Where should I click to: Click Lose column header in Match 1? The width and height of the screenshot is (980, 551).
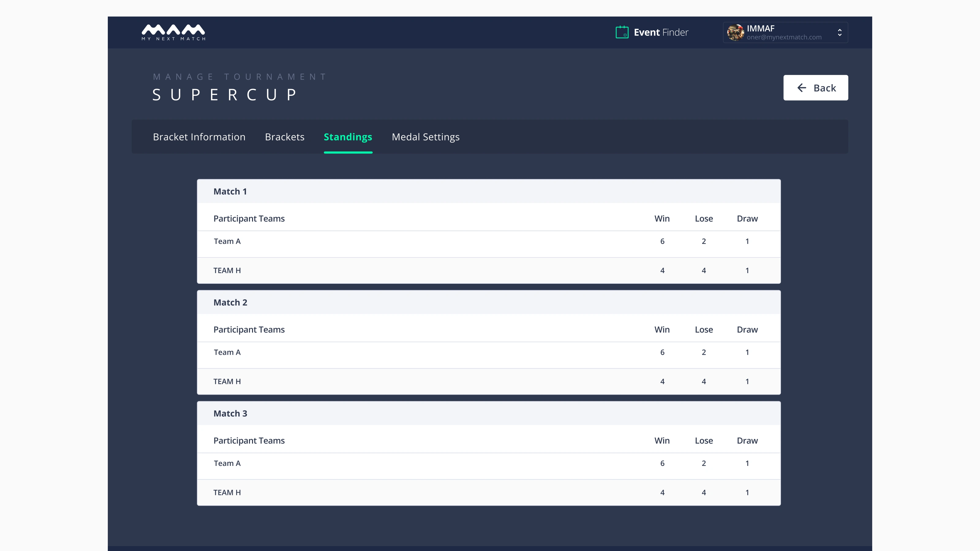click(704, 219)
